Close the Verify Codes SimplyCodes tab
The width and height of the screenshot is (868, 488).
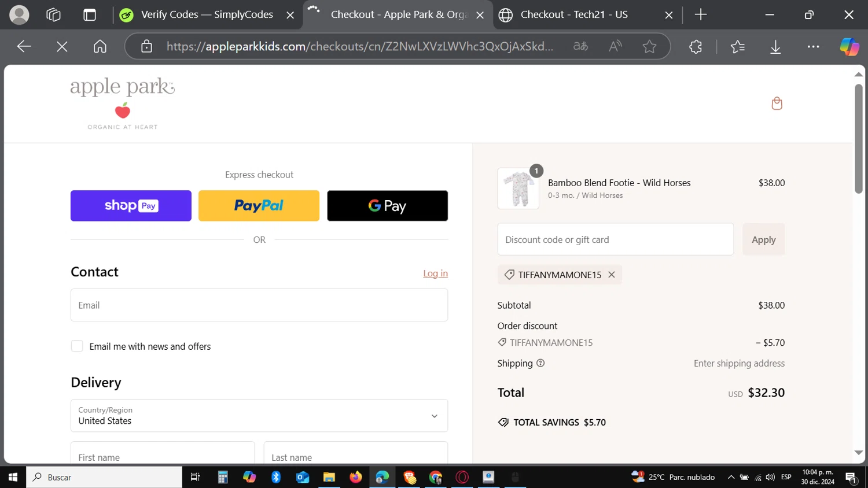(290, 15)
